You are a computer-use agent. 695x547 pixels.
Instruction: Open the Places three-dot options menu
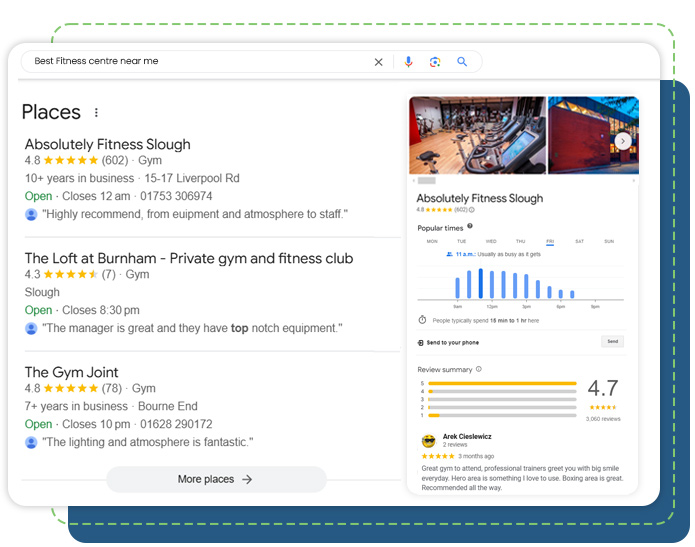tap(97, 113)
